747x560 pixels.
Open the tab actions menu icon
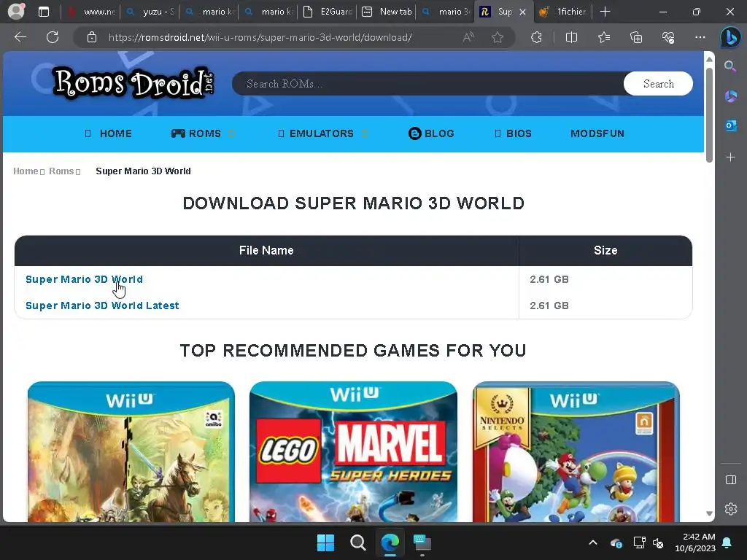click(43, 12)
